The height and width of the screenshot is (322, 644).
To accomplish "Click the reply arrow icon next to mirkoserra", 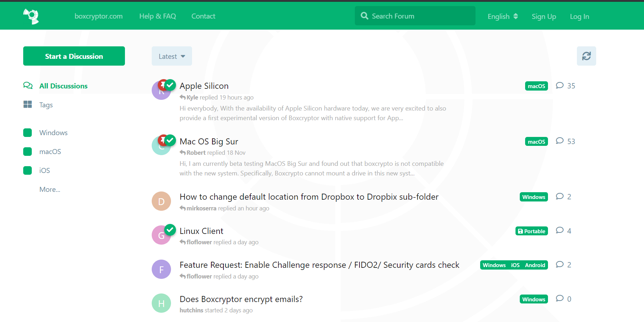I will click(x=182, y=208).
